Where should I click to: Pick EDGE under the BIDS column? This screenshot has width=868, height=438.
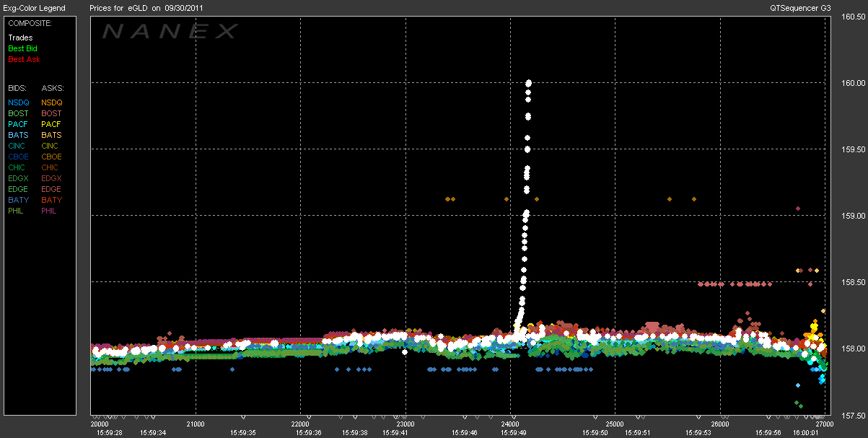pyautogui.click(x=18, y=189)
